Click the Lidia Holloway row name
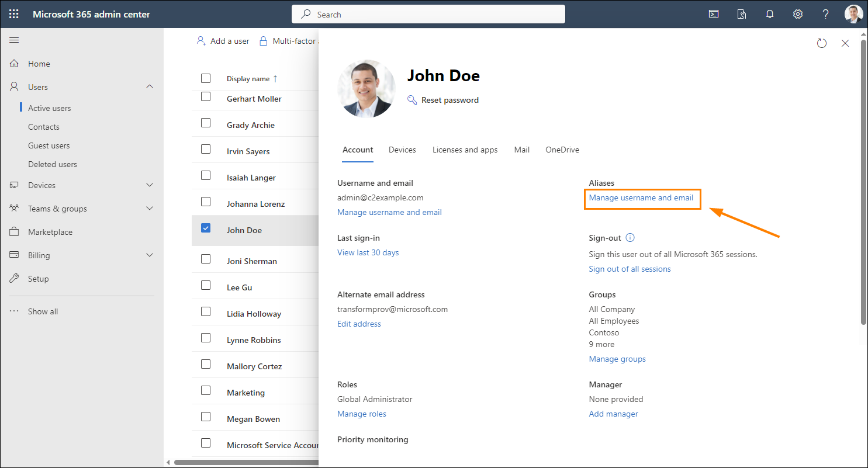This screenshot has height=468, width=868. coord(254,314)
